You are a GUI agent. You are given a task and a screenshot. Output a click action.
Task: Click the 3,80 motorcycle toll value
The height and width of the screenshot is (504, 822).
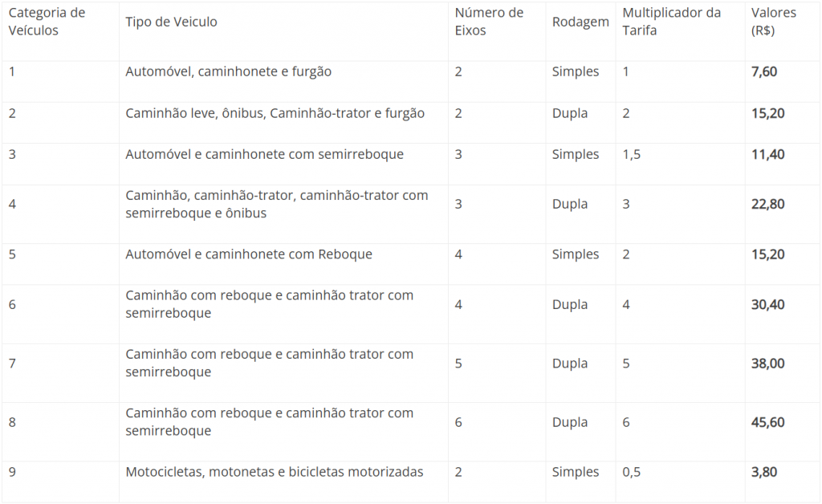tap(764, 472)
